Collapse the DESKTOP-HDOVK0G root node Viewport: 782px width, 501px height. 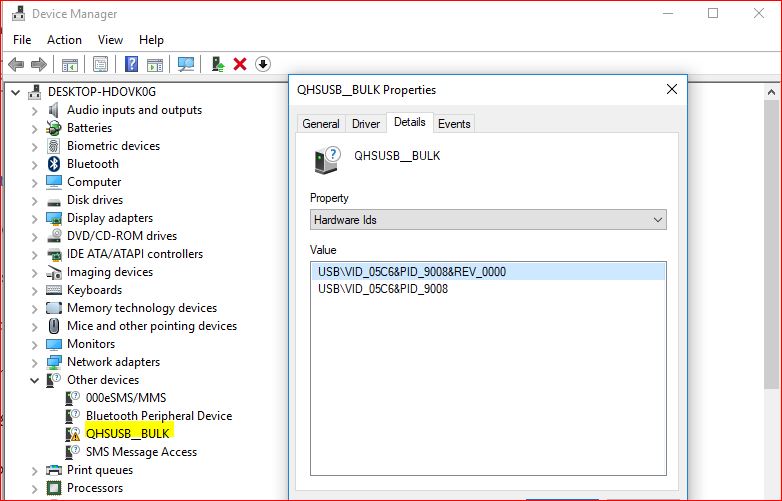(x=16, y=92)
